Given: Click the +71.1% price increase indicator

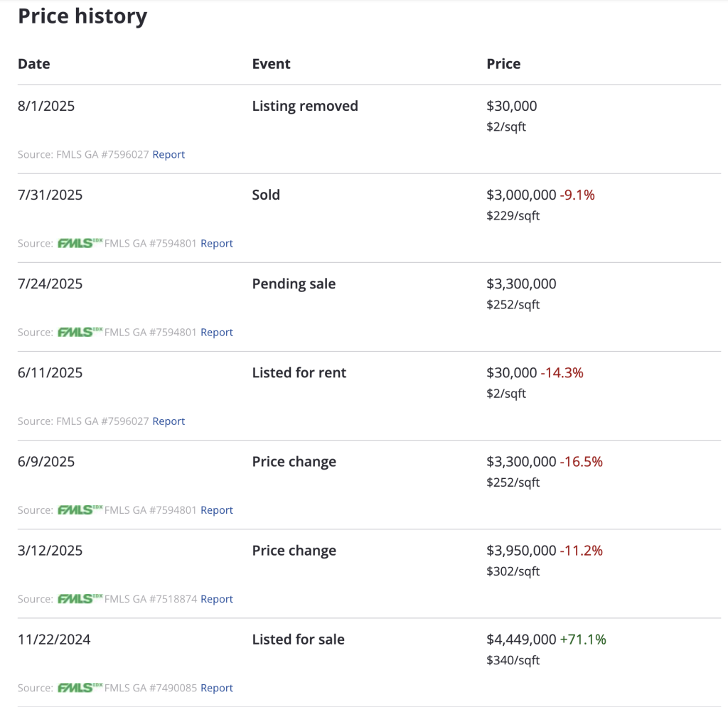Looking at the screenshot, I should coord(583,639).
